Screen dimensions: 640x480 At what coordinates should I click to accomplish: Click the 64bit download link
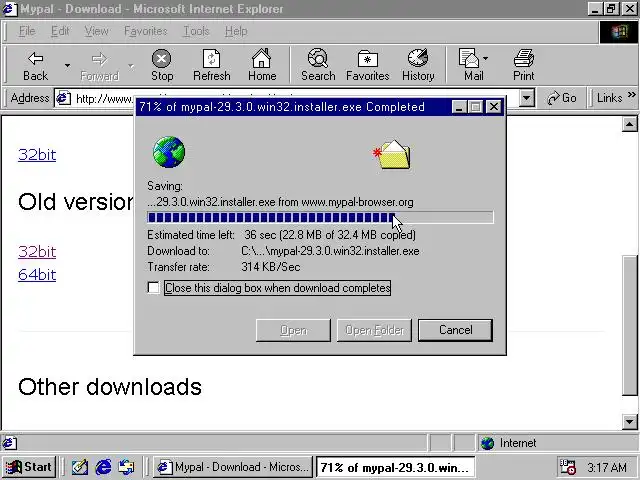point(37,275)
